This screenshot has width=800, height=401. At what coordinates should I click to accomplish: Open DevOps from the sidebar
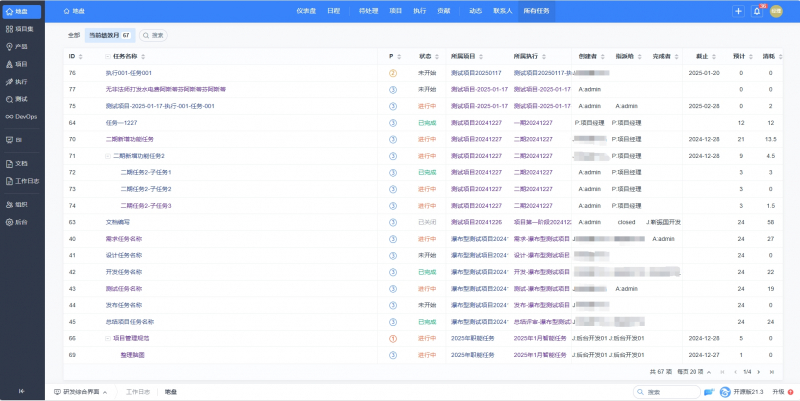(x=22, y=116)
